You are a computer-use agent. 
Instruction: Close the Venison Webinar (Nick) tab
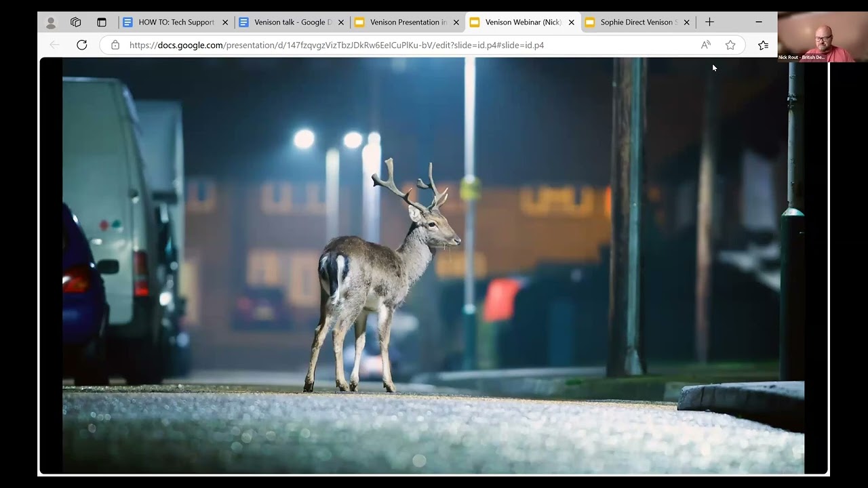pos(572,22)
